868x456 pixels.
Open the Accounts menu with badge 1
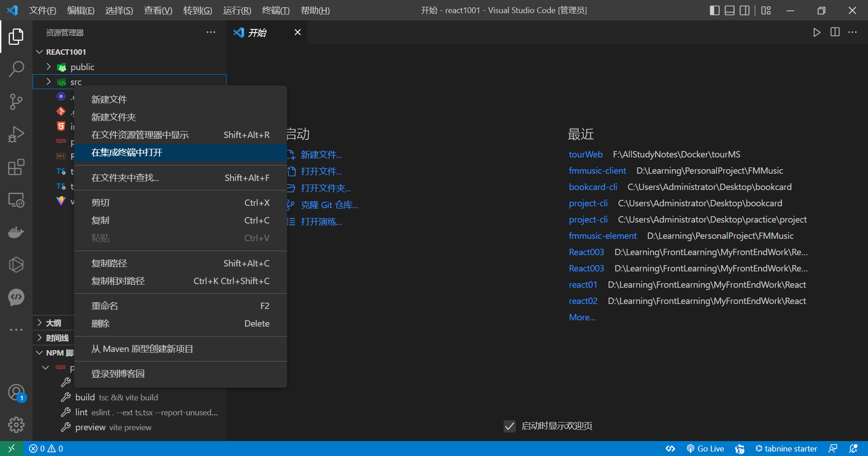click(16, 392)
